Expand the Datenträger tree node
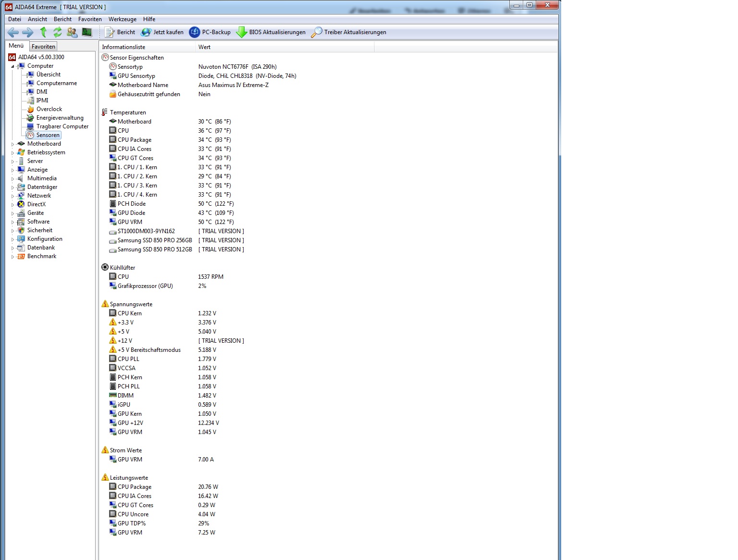Image resolution: width=738 pixels, height=560 pixels. (13, 187)
